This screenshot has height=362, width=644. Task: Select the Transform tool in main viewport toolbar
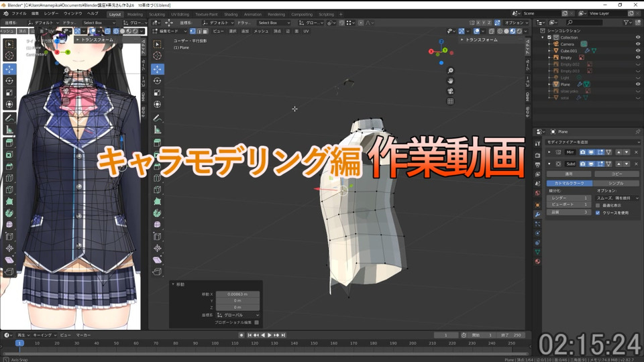(157, 105)
